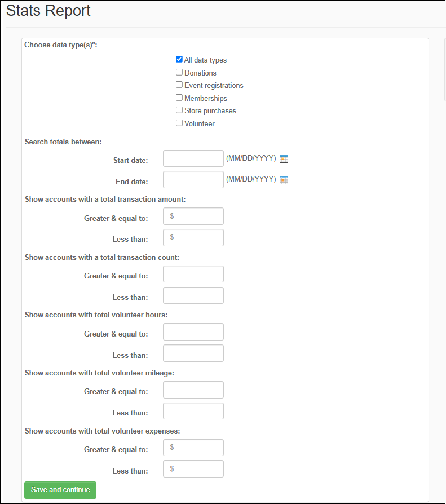This screenshot has width=446, height=504.
Task: Toggle the Volunteer checkbox
Action: pos(179,123)
